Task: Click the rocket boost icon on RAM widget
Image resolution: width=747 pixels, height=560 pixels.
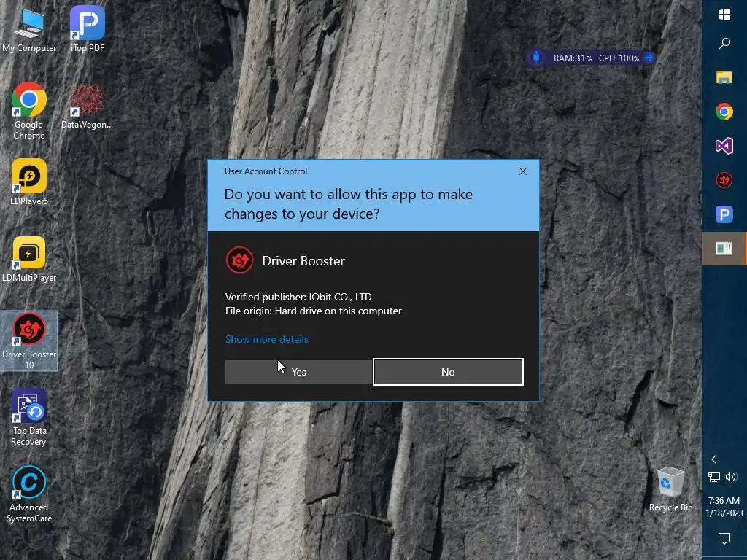Action: 536,58
